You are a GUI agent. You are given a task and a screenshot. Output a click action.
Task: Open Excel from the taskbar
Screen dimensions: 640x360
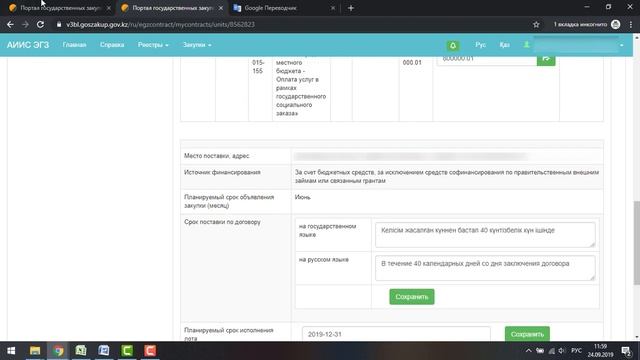(81, 351)
